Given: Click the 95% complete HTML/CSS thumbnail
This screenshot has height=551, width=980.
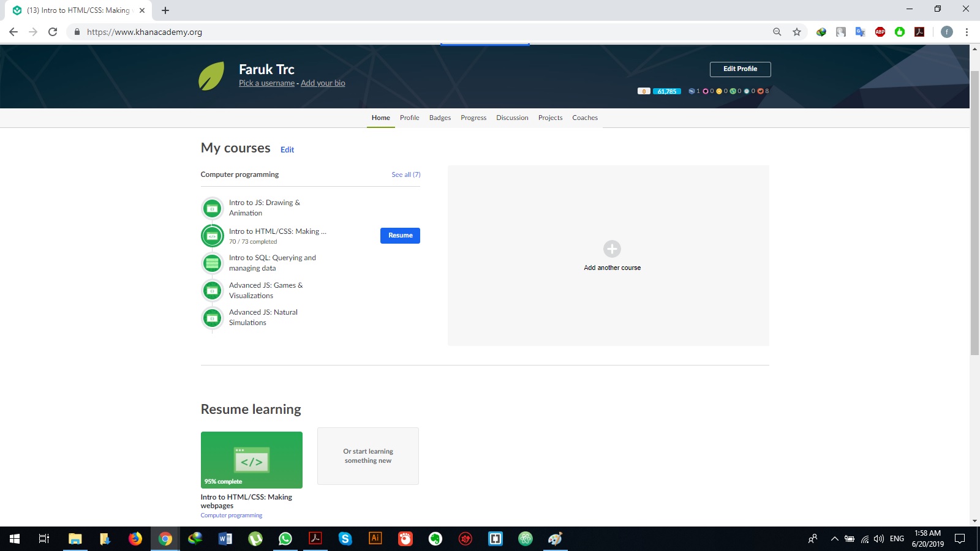Looking at the screenshot, I should tap(252, 460).
